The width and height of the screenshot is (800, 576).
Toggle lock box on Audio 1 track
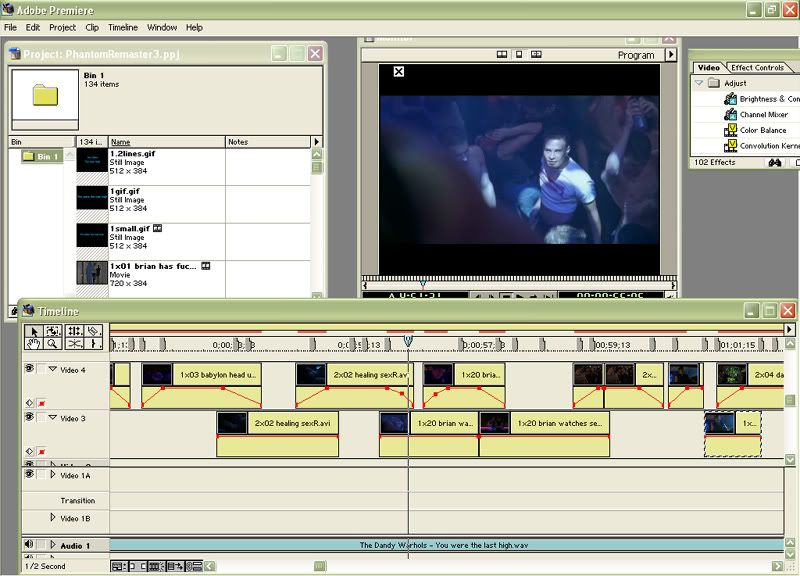click(x=41, y=545)
